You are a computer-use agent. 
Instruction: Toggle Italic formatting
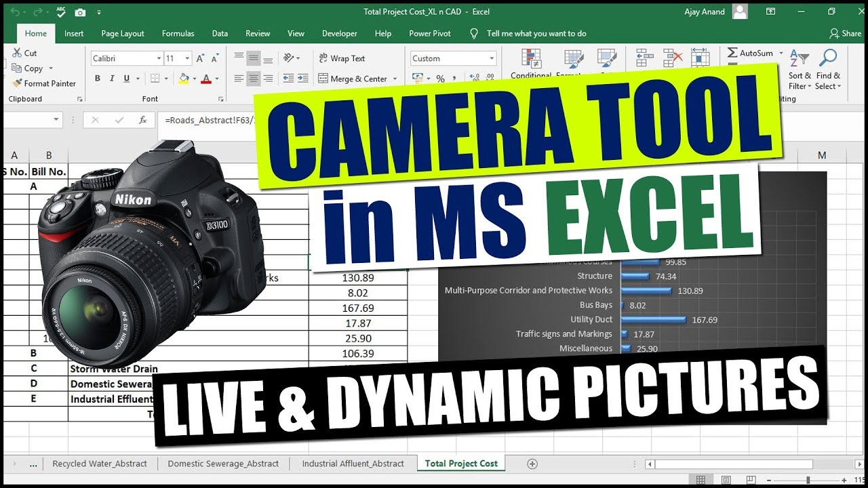click(x=112, y=79)
